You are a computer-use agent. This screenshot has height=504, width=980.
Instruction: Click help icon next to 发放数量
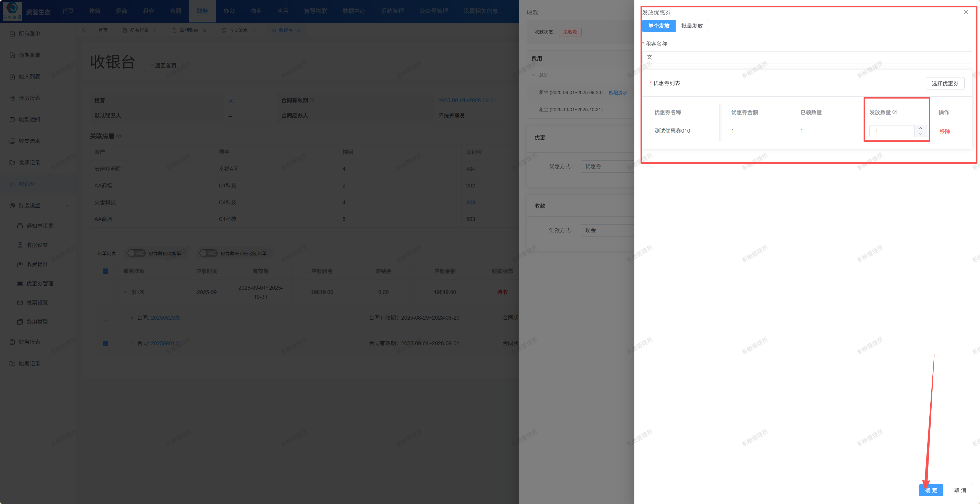click(895, 112)
